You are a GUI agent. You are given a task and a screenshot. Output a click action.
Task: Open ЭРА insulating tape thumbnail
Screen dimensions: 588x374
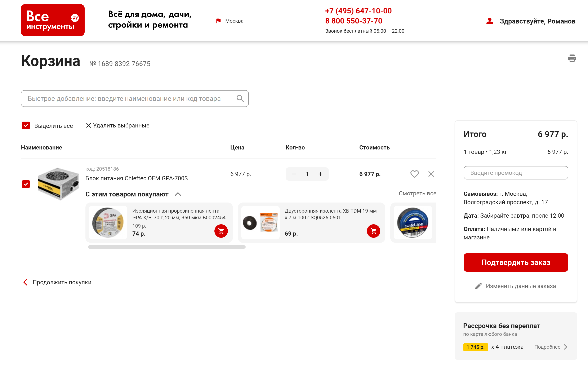point(108,222)
